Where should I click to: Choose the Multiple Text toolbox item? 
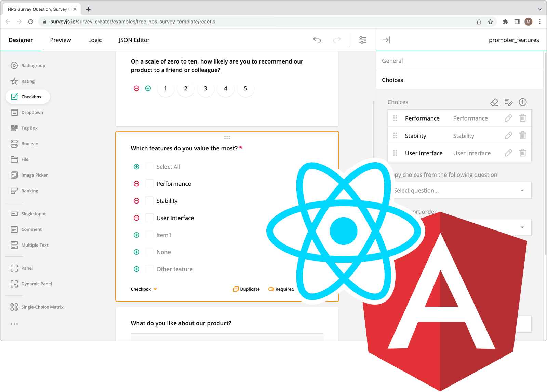(x=30, y=245)
